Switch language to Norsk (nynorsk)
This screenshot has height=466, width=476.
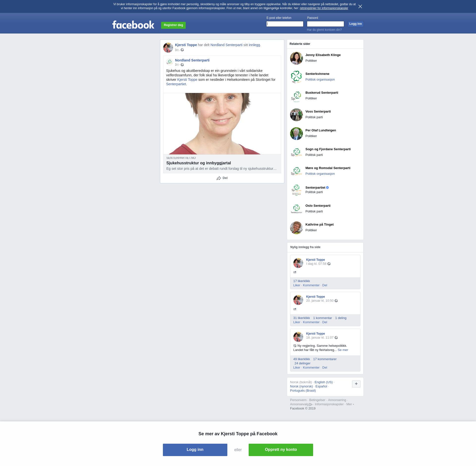coord(301,386)
